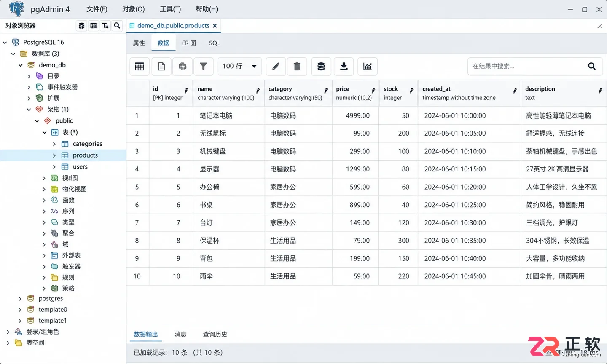Screen dimensions: 607x364
Task: Click the timestamp 2024-06-01 10:20:00 cell
Action: tap(469, 187)
